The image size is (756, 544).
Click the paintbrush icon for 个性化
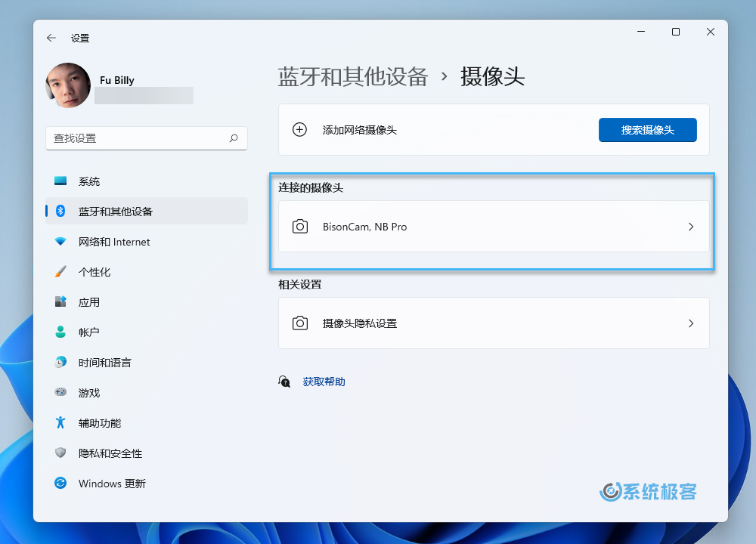click(60, 272)
